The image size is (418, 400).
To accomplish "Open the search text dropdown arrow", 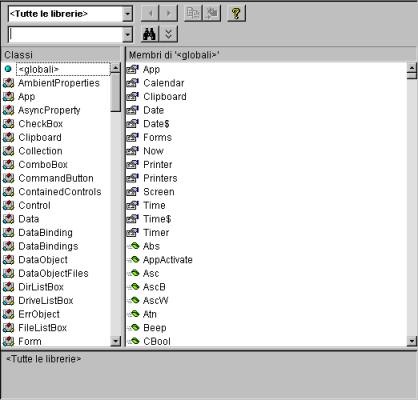I will 127,34.
